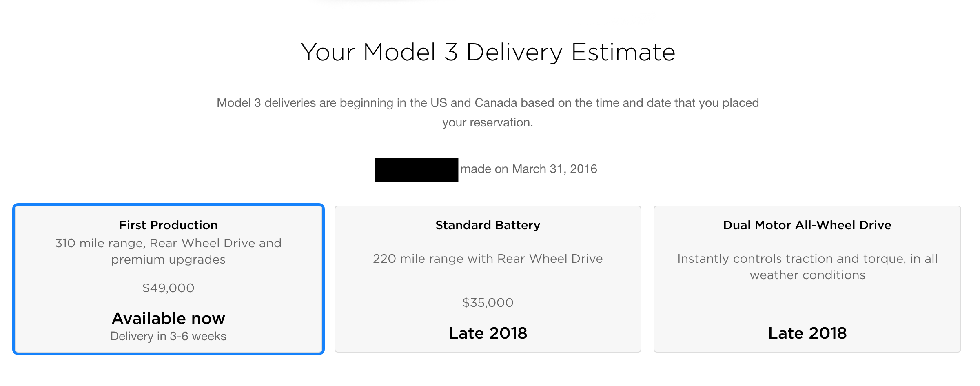Click the blacked-out redacted reservation box
This screenshot has width=980, height=386.
click(417, 170)
